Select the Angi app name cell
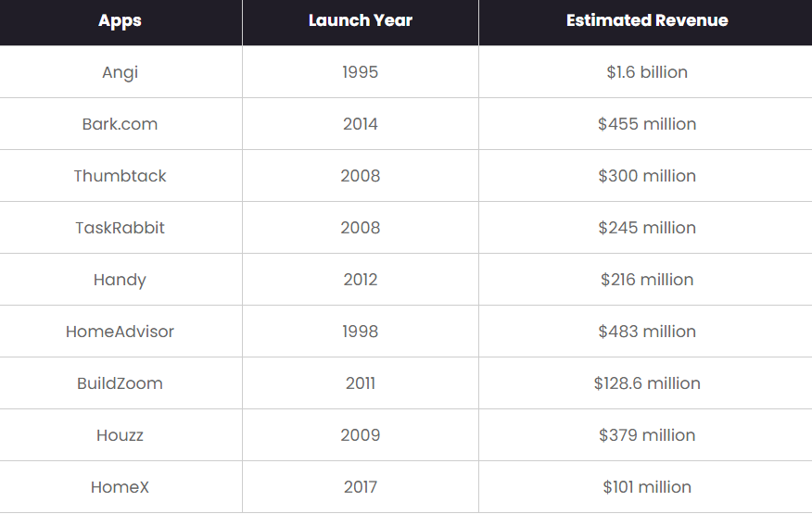Viewport: 812px width, 514px height. pos(120,72)
